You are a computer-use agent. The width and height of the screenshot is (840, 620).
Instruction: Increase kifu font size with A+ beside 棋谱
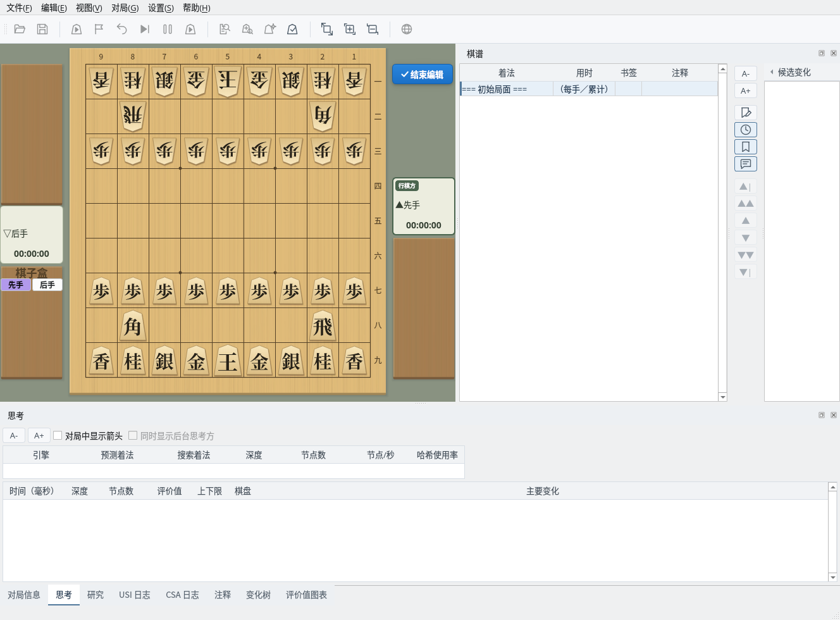coord(746,90)
